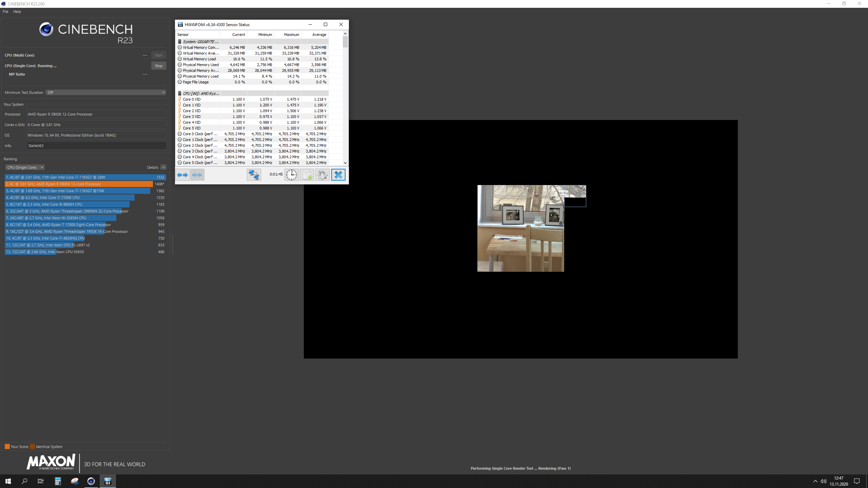Click the MAXON logo
Image resolution: width=868 pixels, height=488 pixels.
51,462
